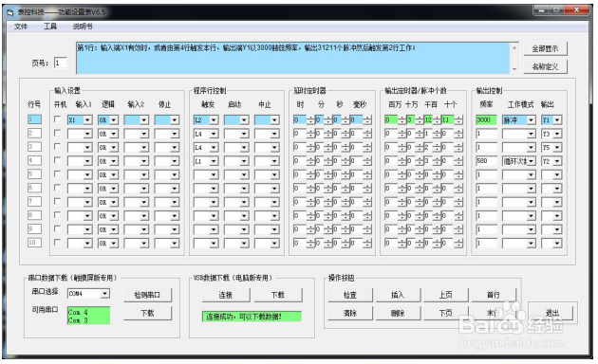Toggle the 开机 checkbox in row 6

coord(57,188)
